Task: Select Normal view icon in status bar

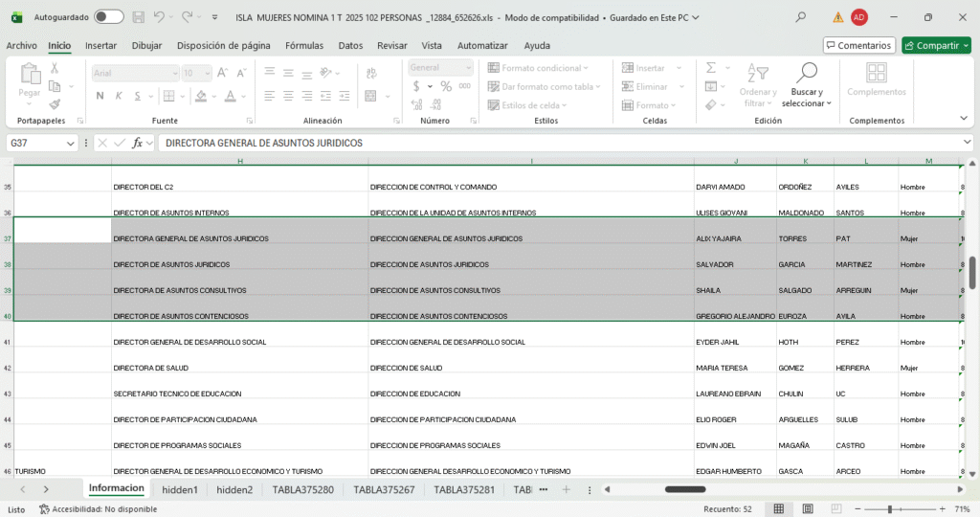Action: pyautogui.click(x=779, y=509)
